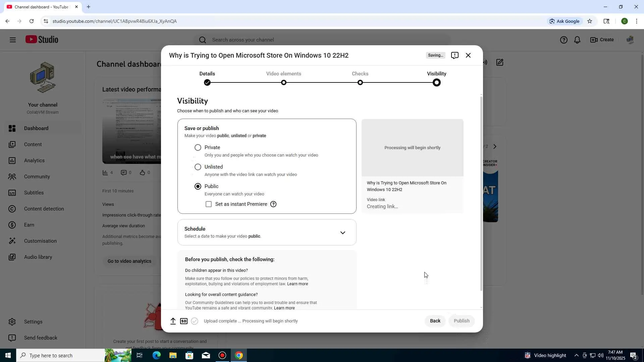Select the Private visibility radio button

pos(198,147)
